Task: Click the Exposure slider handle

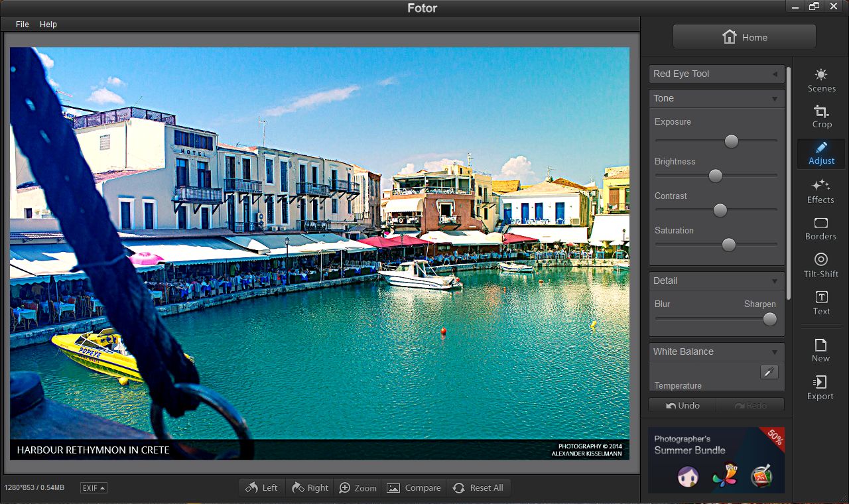Action: point(731,141)
